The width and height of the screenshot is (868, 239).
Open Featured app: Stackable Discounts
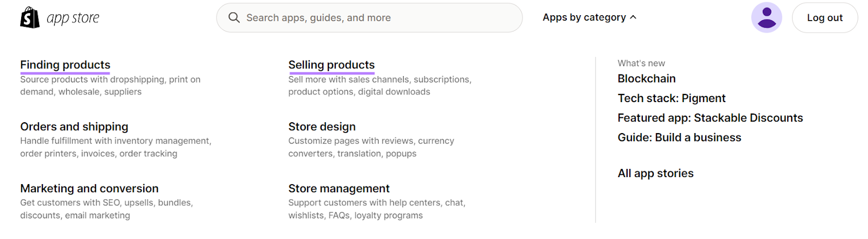710,118
